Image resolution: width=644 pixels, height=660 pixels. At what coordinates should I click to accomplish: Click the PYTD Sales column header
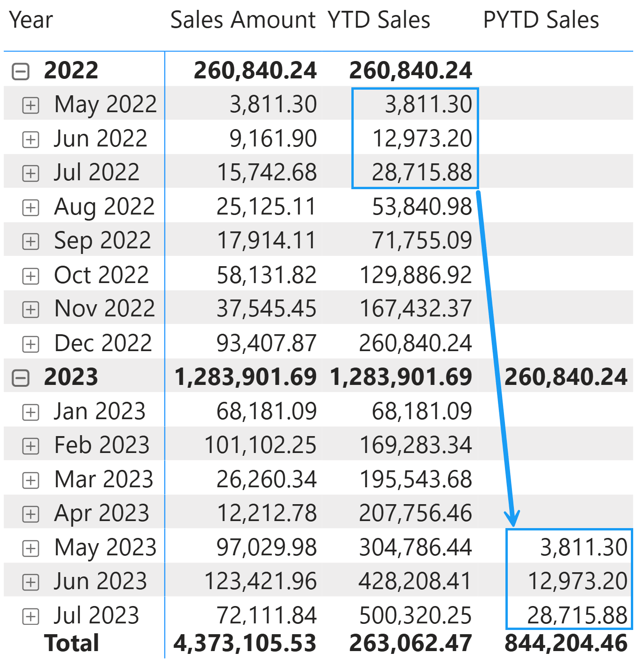point(541,20)
